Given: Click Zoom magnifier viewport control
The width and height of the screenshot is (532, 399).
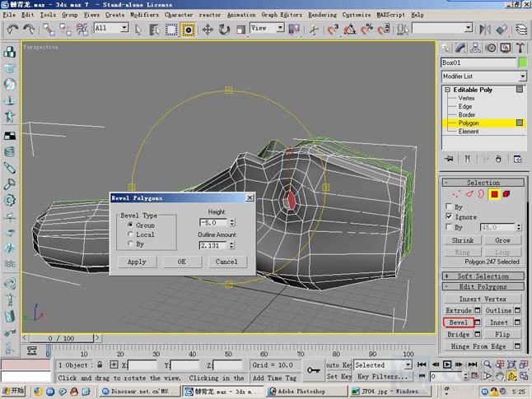Looking at the screenshot, I should coord(488,364).
